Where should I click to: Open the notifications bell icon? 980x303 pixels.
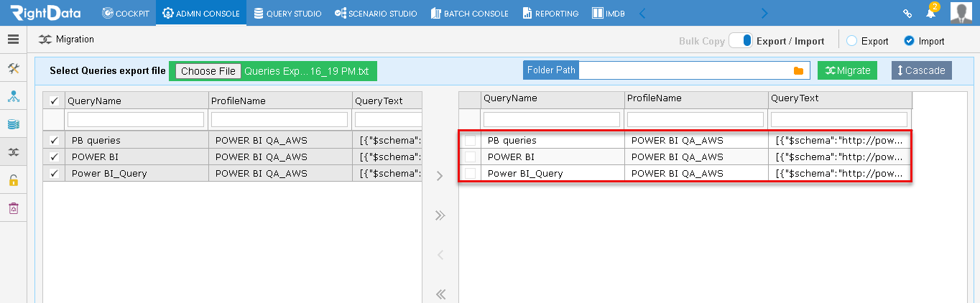[930, 13]
